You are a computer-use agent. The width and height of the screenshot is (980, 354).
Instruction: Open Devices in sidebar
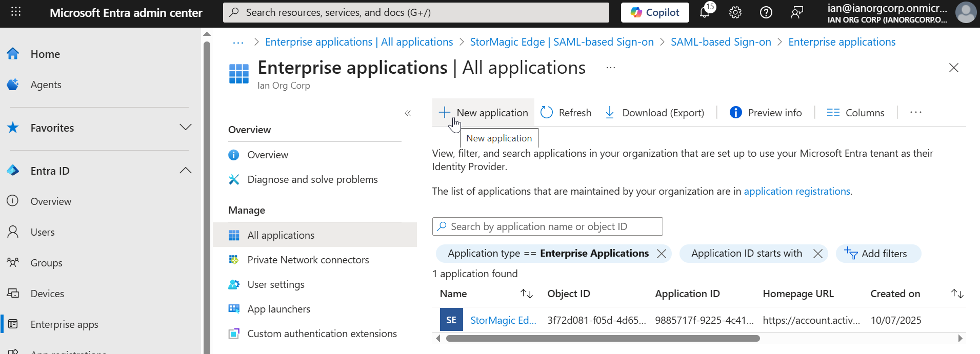[47, 294]
